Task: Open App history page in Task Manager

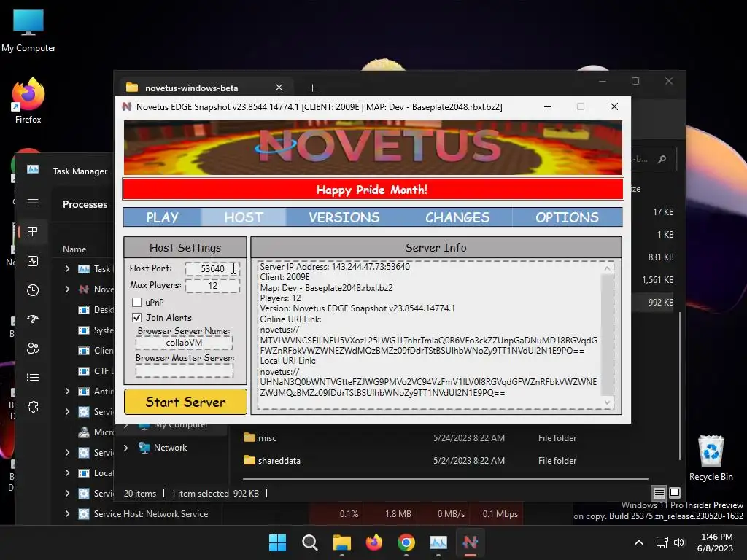Action: 33,290
